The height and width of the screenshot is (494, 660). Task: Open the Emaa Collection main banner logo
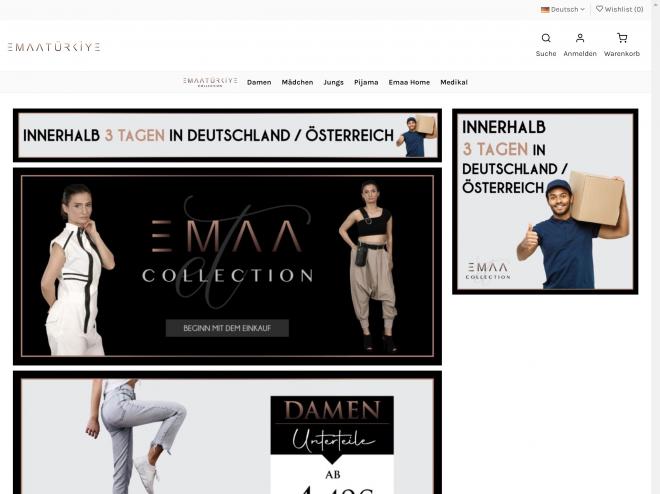[227, 250]
